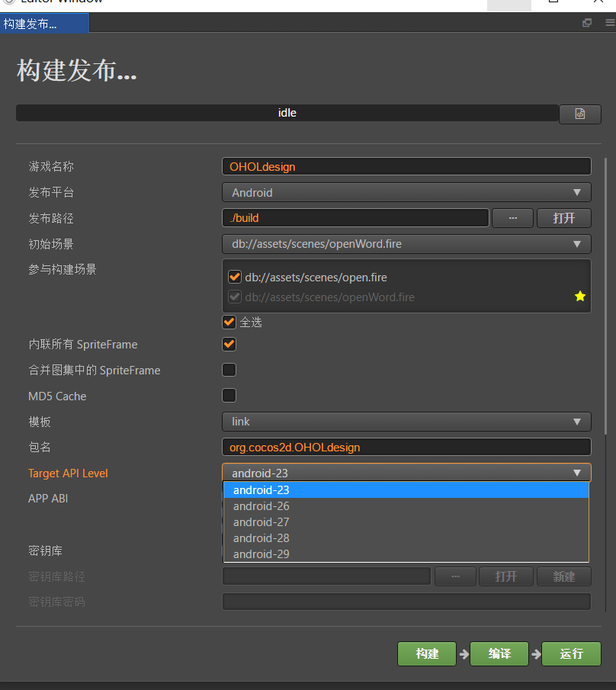Viewport: 616px width, 690px height.
Task: Click the vertical scrollbar on the settings panel
Action: click(606, 296)
